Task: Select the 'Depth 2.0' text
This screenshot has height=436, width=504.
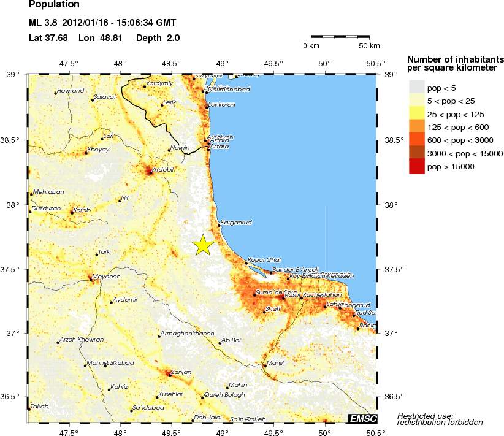Action: pos(158,38)
